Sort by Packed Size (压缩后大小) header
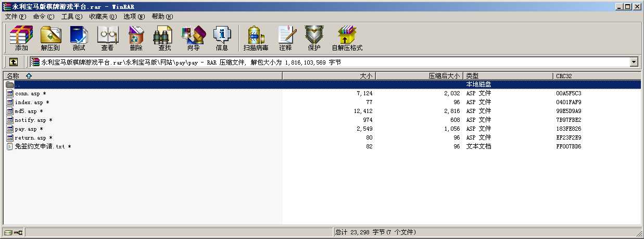This screenshot has width=644, height=239. click(420, 76)
